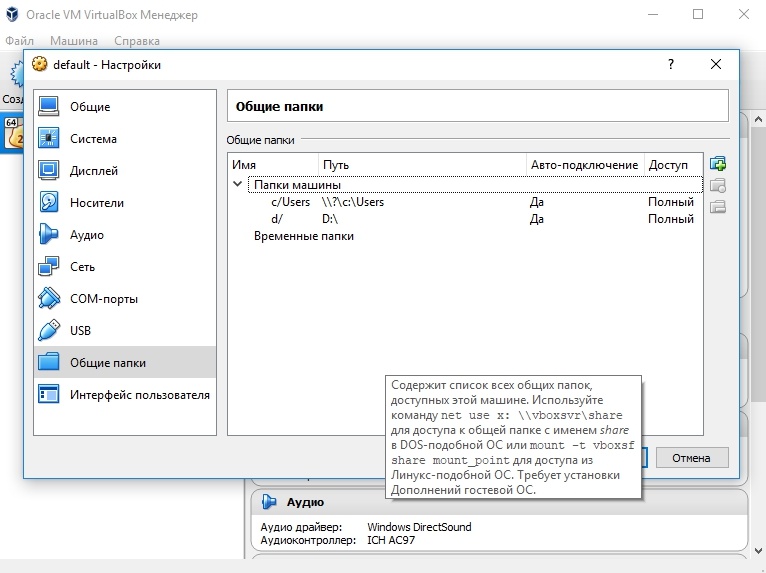
Task: Click Да auto-mount value for c/Users
Action: point(537,202)
